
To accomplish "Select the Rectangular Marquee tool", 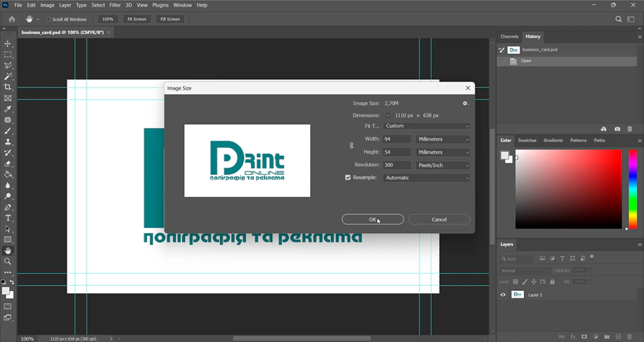I will (x=8, y=55).
